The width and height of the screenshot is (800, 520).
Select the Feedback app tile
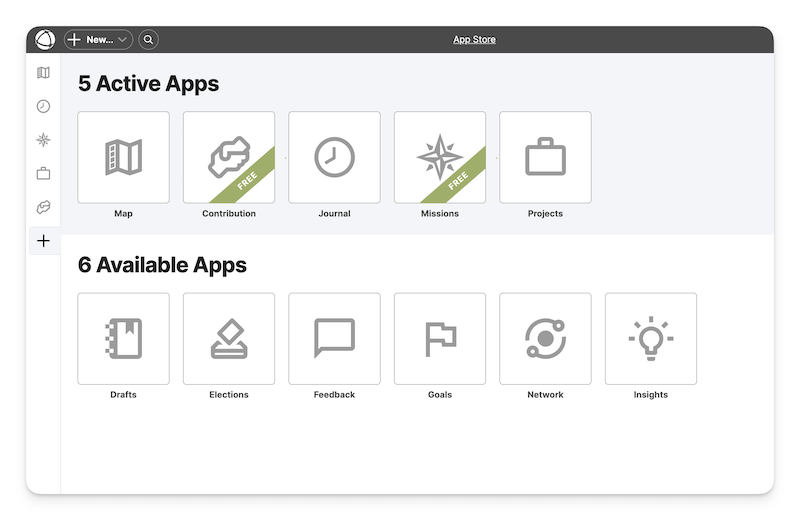tap(334, 338)
